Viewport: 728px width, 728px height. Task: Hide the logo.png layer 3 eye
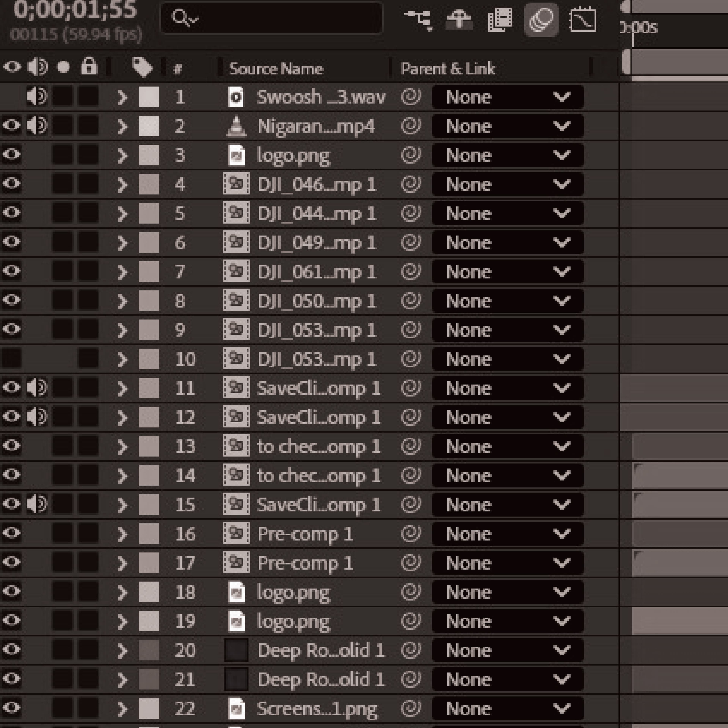click(x=11, y=155)
